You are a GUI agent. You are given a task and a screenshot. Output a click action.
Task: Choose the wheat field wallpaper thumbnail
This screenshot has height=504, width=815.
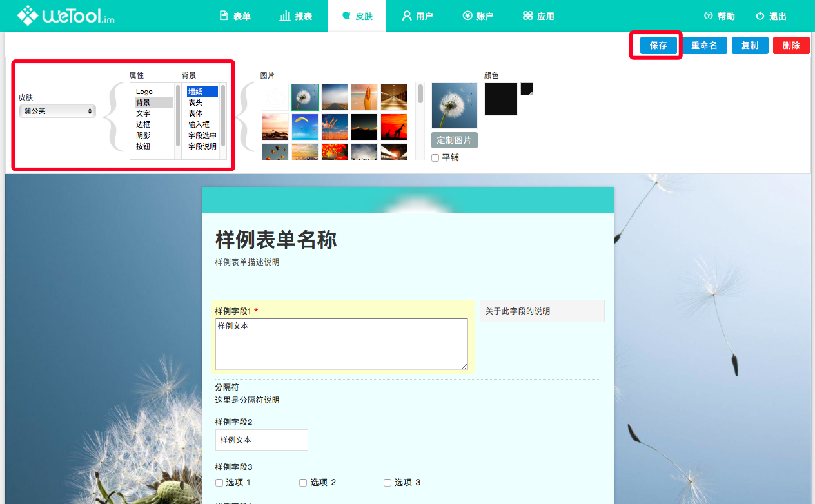coord(335,127)
